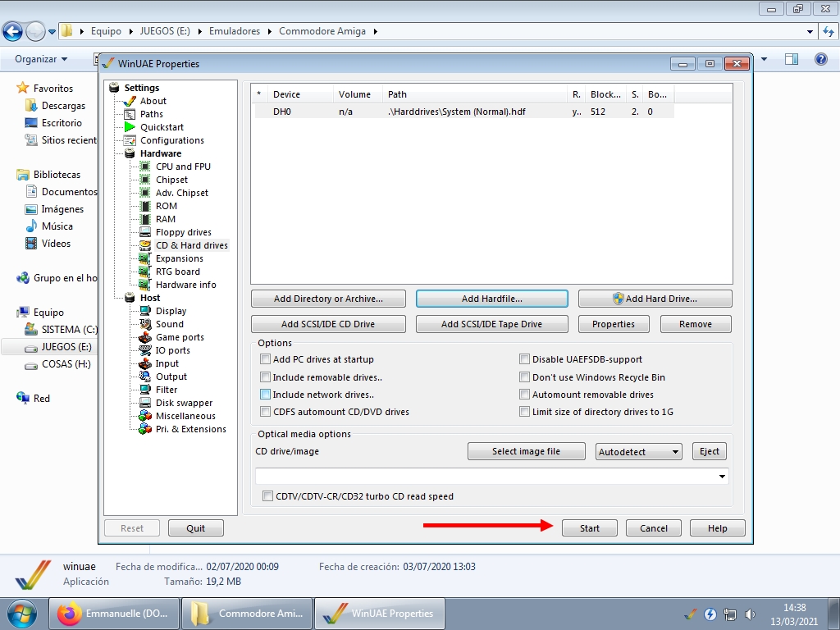The image size is (840, 630).
Task: Check Disable UAEFSDB-support
Action: click(524, 359)
